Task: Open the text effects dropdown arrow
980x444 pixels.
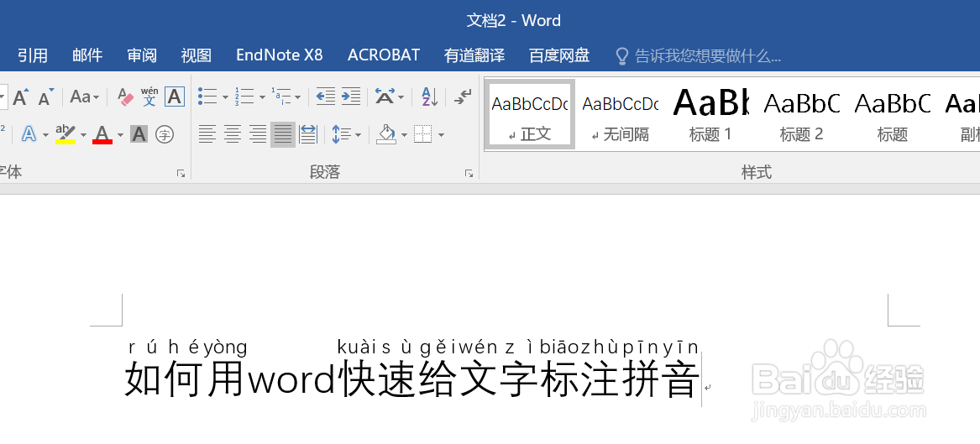Action: pos(45,134)
